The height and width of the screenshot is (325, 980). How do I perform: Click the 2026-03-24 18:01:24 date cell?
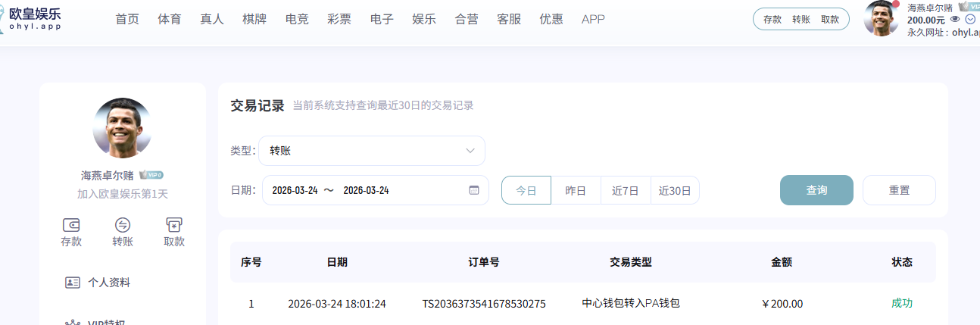click(337, 304)
